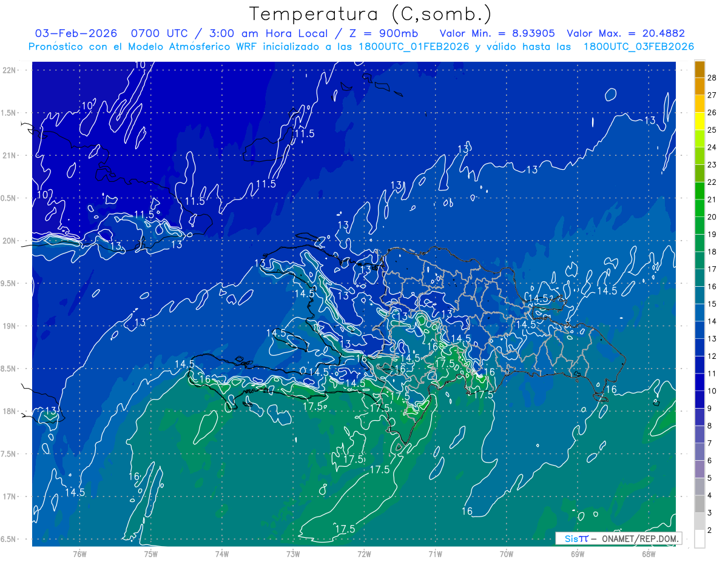Click the color scale label '22'
The image size is (728, 562).
click(x=712, y=182)
